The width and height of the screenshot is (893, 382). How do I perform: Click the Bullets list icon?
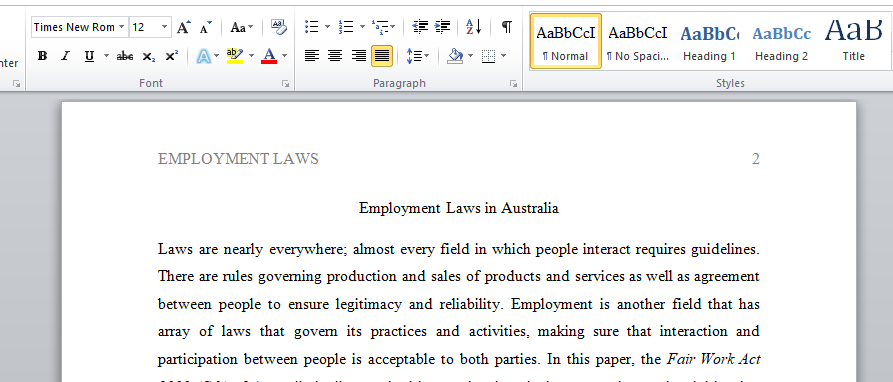(312, 27)
